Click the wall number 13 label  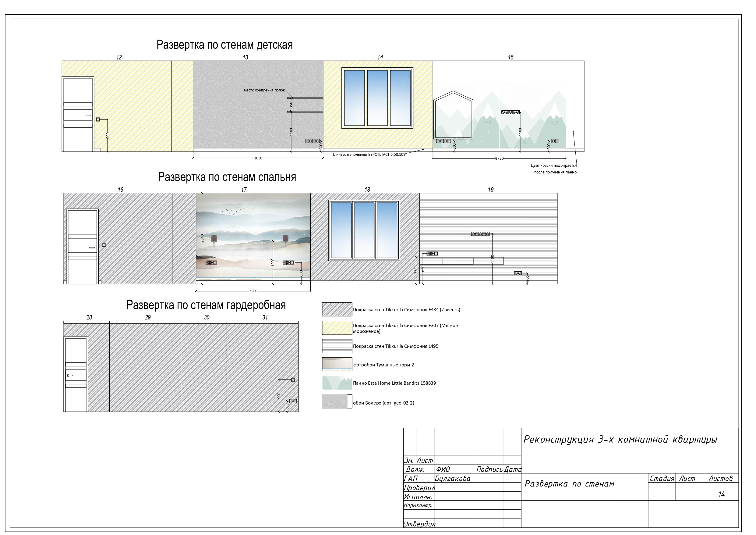245,57
